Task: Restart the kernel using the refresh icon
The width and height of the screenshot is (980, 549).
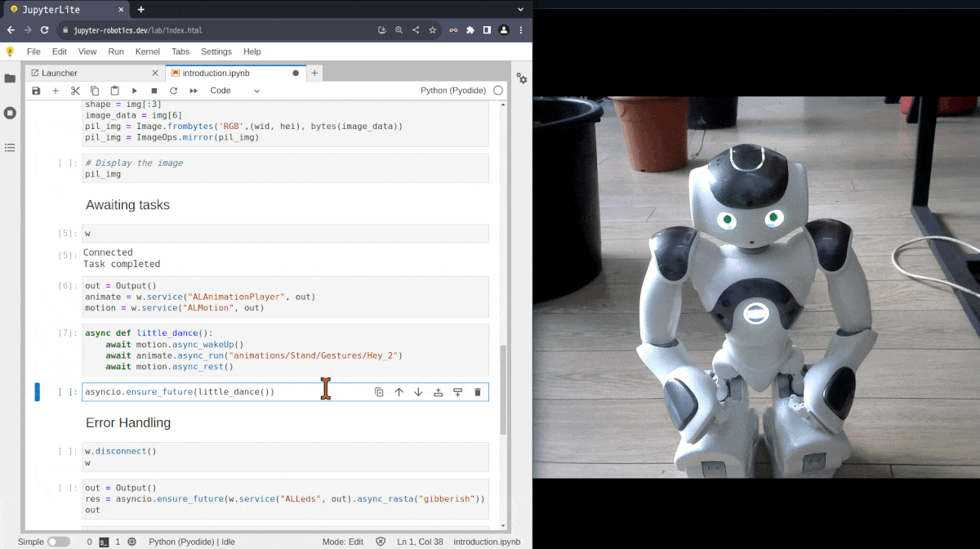Action: coord(173,91)
